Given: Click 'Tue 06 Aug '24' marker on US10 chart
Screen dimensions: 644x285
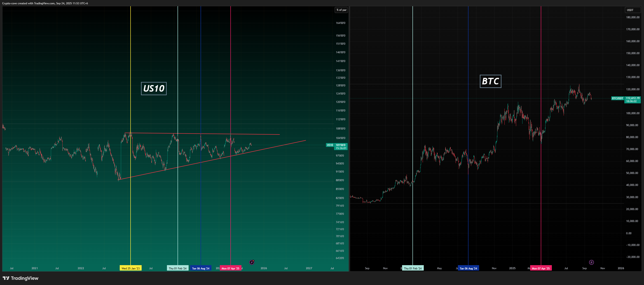Looking at the screenshot, I should point(201,268).
